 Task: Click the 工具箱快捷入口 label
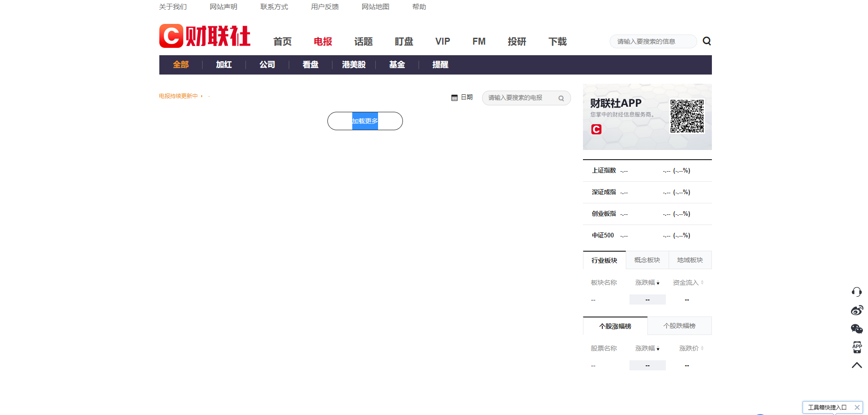point(827,407)
